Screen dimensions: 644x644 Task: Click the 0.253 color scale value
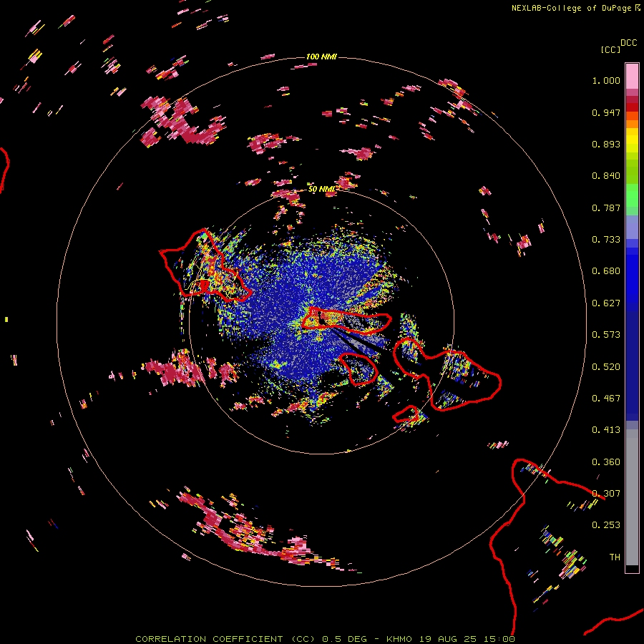pos(606,525)
